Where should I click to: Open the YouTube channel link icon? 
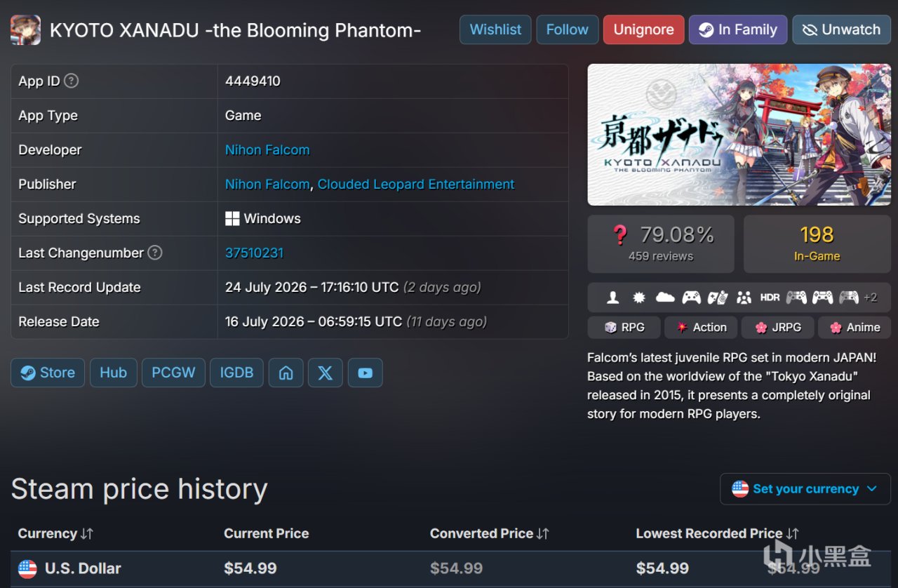365,373
